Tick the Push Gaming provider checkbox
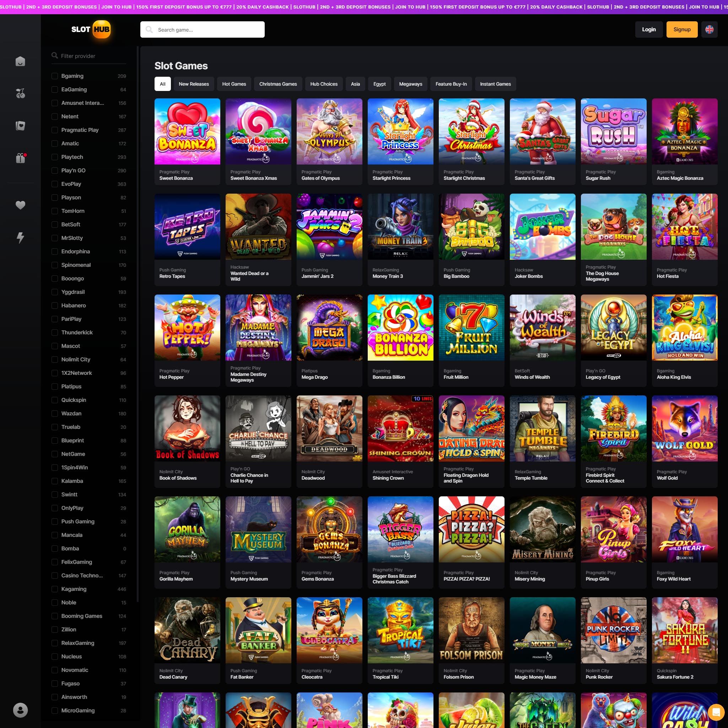This screenshot has width=728, height=728. pyautogui.click(x=55, y=522)
